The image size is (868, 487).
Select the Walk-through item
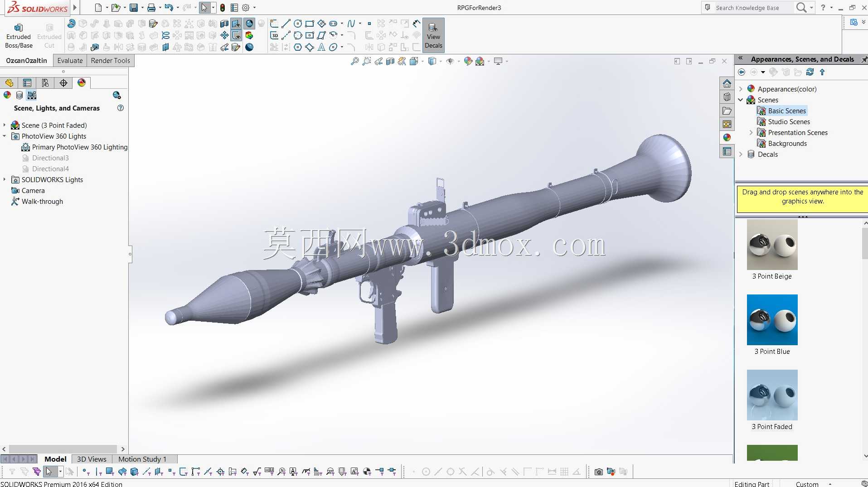(37, 202)
